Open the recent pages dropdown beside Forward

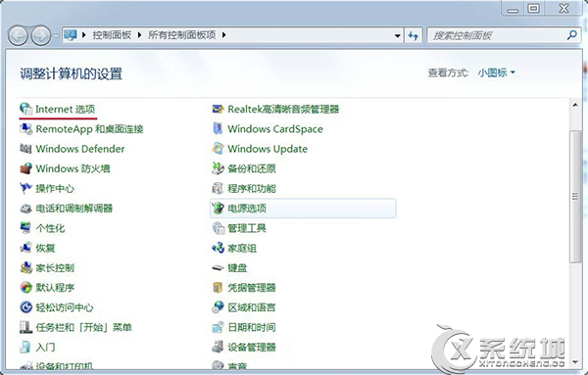[56, 36]
